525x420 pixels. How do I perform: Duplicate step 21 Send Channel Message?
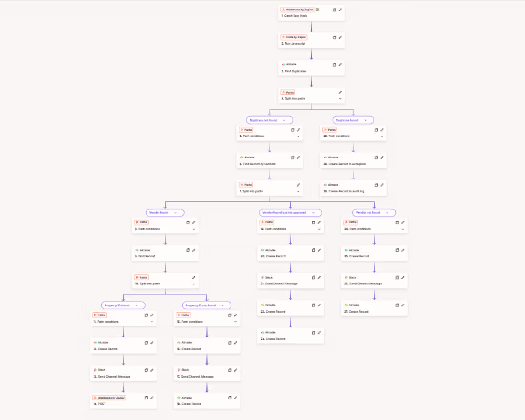[314, 277]
